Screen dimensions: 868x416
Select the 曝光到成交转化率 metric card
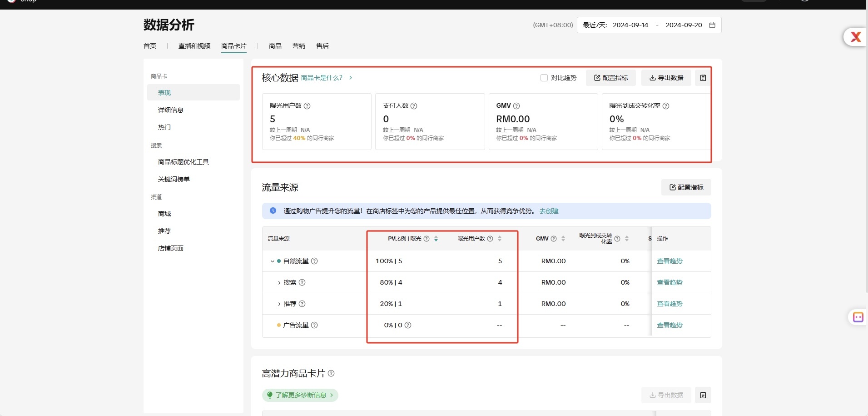(656, 121)
